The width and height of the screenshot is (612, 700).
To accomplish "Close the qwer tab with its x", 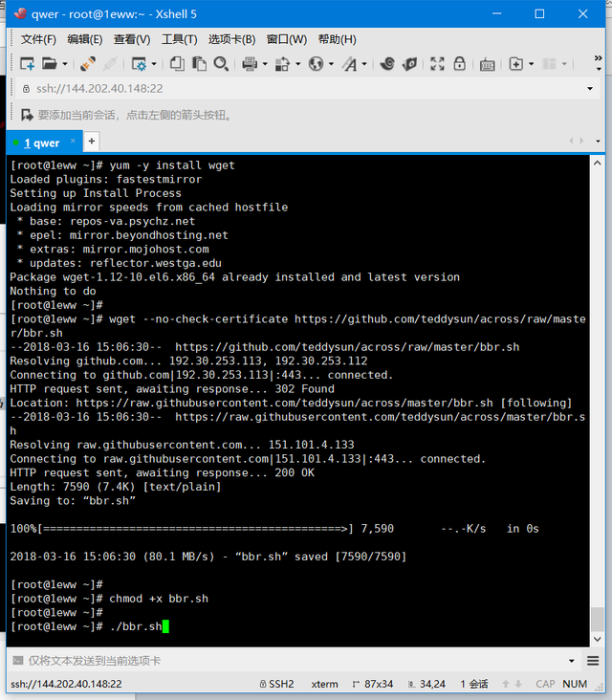I will [73, 141].
